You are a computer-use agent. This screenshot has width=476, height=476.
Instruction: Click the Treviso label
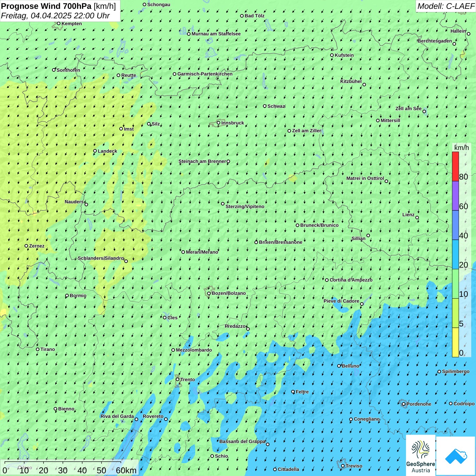pyautogui.click(x=354, y=466)
